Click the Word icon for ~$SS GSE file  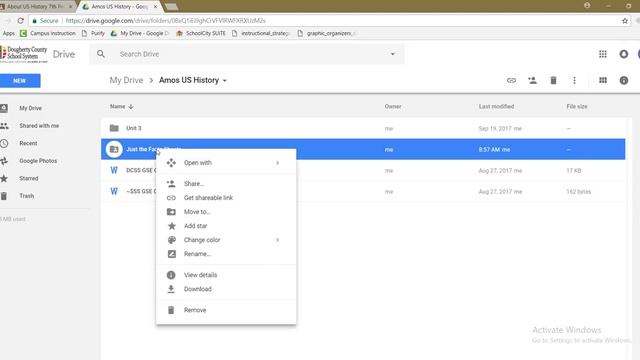click(114, 191)
